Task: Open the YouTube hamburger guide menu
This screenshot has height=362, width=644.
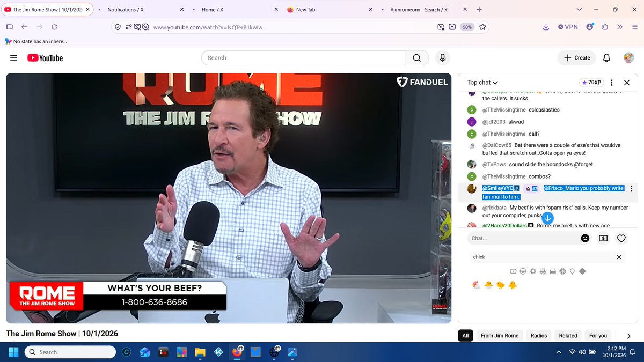Action: (x=14, y=58)
